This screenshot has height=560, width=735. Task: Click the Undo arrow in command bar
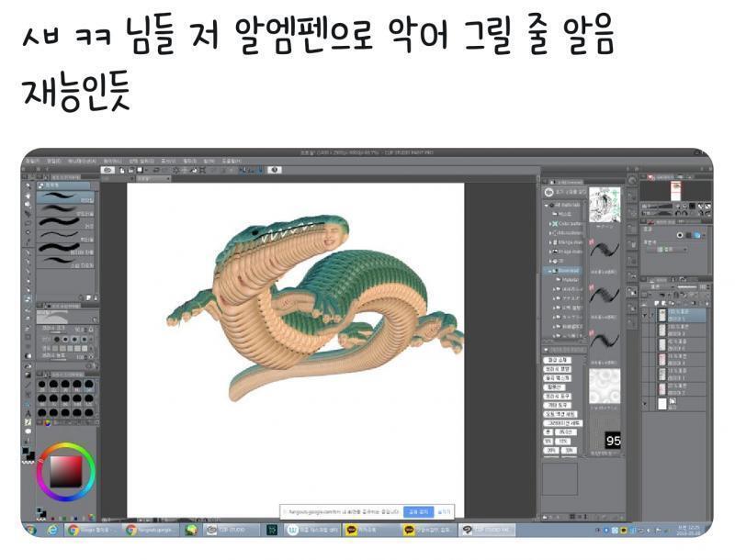point(156,170)
